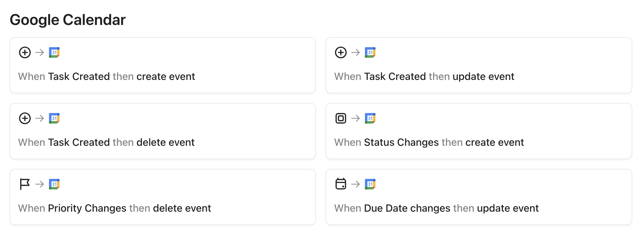
Task: Open 'When Priority Changes then delete event'
Action: pyautogui.click(x=115, y=208)
